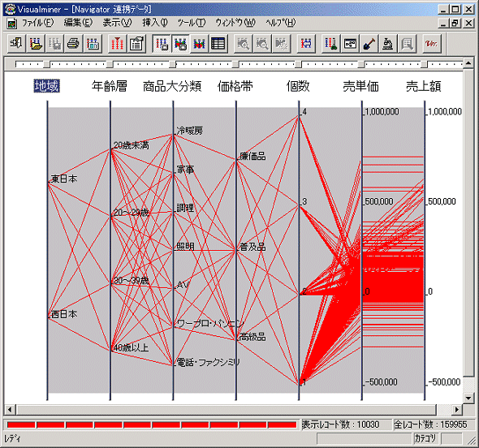The image size is (479, 448).
Task: Open the ウィンドウ(W) menu
Action: click(235, 23)
